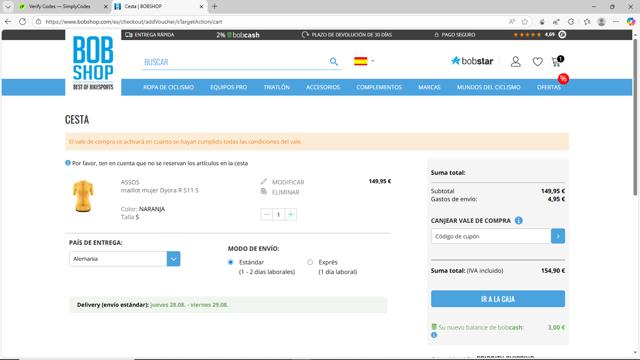Close the Cesta BOBSHOP tab
640x360 pixels.
click(x=201, y=7)
